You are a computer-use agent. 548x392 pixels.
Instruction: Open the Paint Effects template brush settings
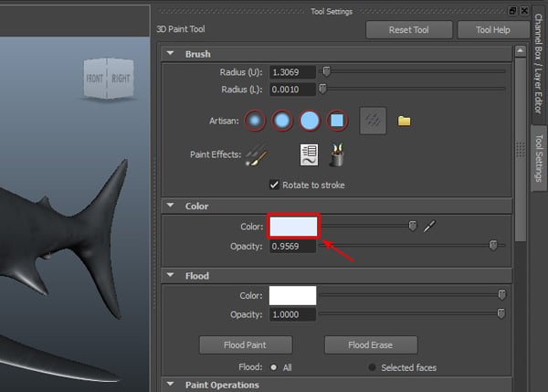(310, 155)
